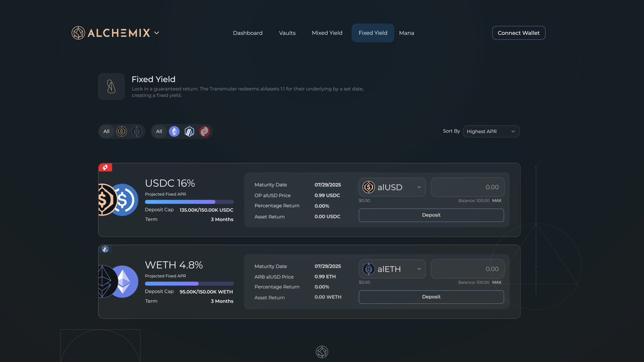644x362 pixels.
Task: Click the 0.99 ETH price value
Action: coord(325,277)
